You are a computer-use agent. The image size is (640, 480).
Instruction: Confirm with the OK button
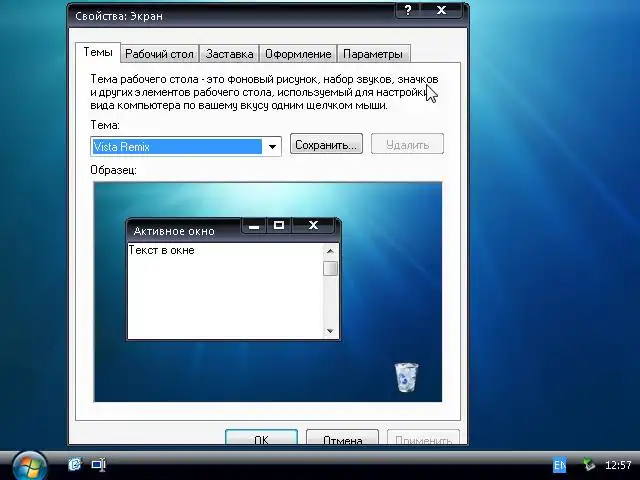click(261, 439)
